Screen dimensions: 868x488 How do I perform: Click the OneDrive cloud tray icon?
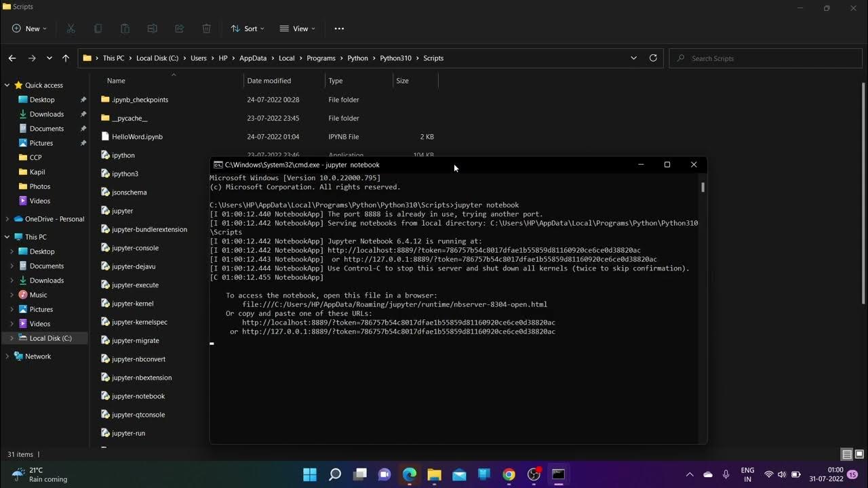[x=708, y=474]
